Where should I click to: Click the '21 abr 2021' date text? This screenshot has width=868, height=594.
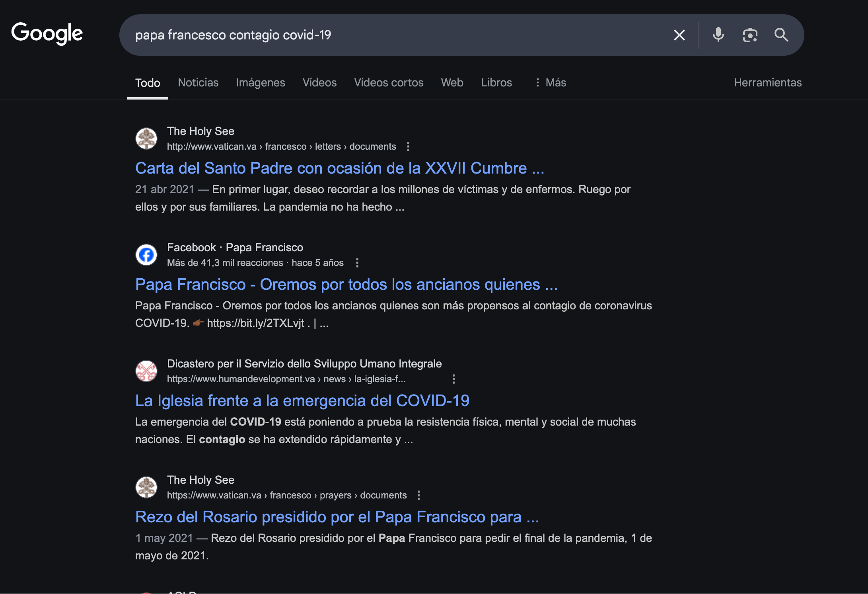pos(165,189)
